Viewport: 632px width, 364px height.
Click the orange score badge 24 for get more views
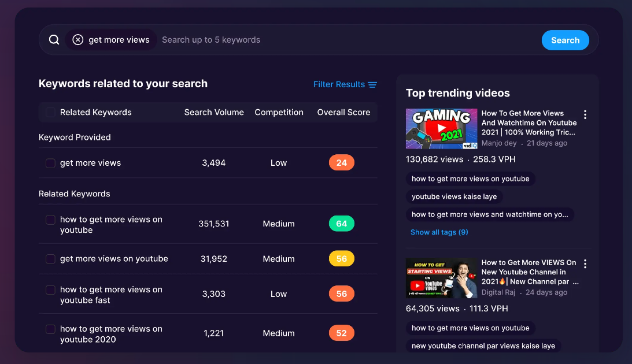pos(341,162)
